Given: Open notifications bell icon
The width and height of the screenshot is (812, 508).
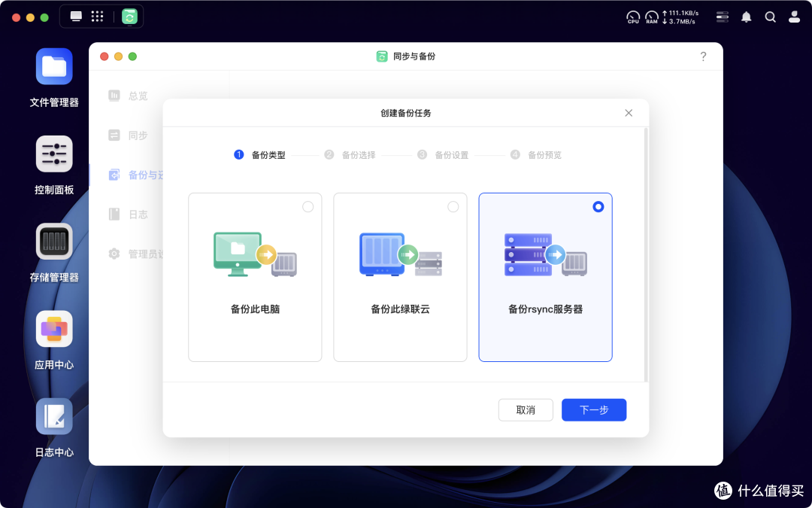Looking at the screenshot, I should pos(747,17).
